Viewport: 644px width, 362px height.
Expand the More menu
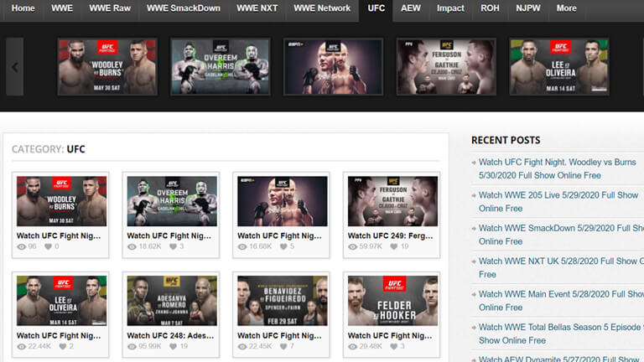tap(566, 8)
